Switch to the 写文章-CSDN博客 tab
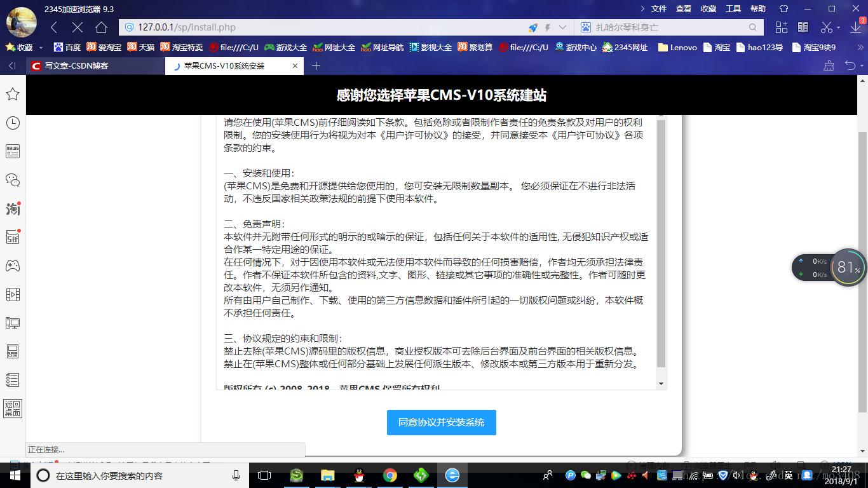 (76, 65)
